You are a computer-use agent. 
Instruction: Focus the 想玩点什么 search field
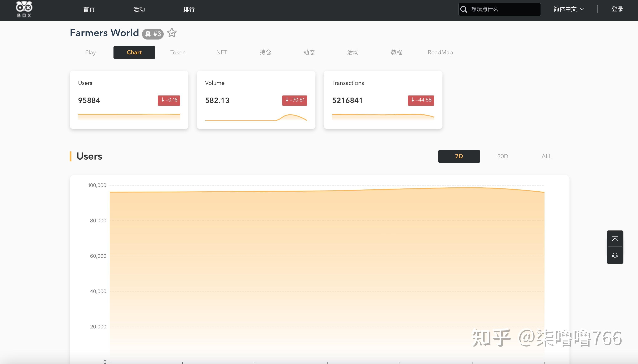(504, 9)
